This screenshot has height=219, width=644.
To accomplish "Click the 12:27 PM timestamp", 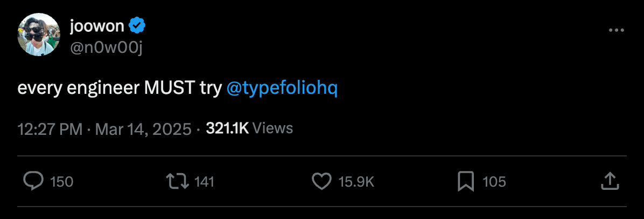I will tap(50, 129).
